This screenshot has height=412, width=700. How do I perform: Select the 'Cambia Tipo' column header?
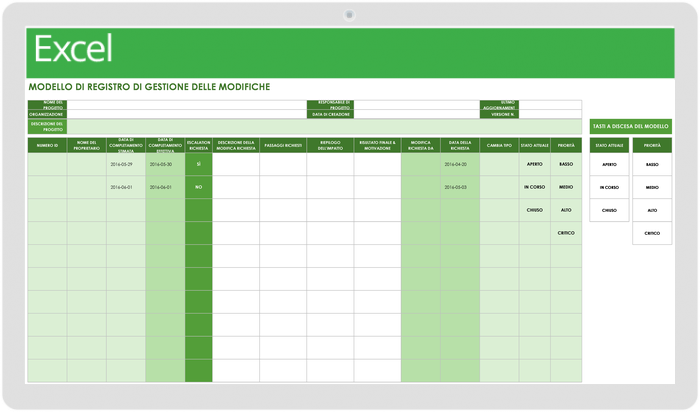500,146
